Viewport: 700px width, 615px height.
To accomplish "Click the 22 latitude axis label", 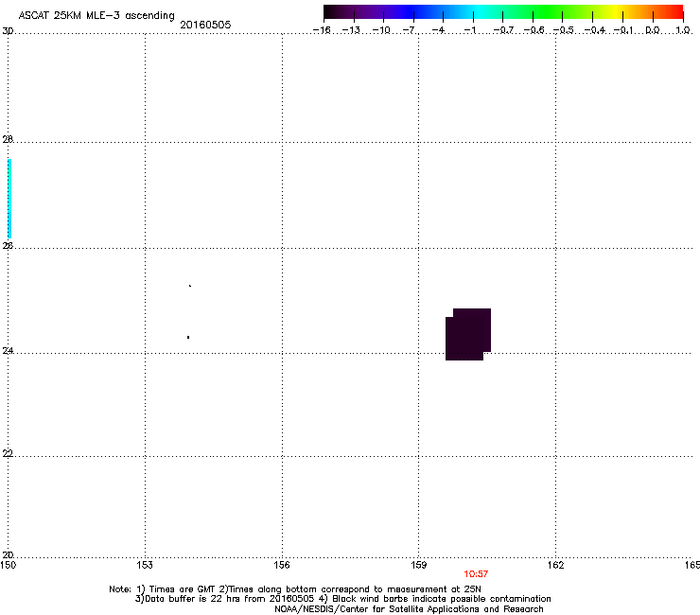I will click(8, 453).
